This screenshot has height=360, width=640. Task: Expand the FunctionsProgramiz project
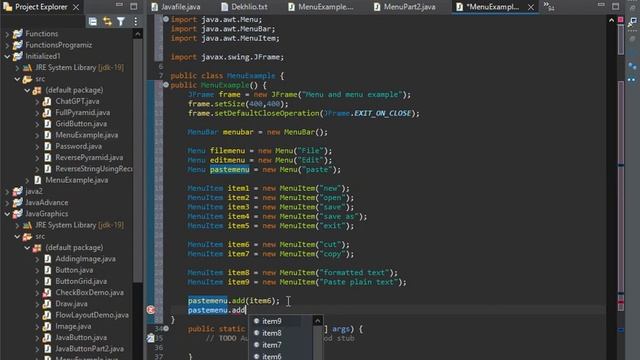click(7, 45)
